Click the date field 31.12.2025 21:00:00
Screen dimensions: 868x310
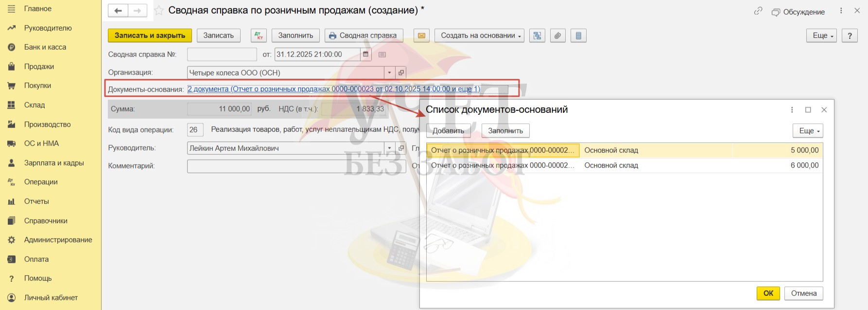[x=317, y=55]
